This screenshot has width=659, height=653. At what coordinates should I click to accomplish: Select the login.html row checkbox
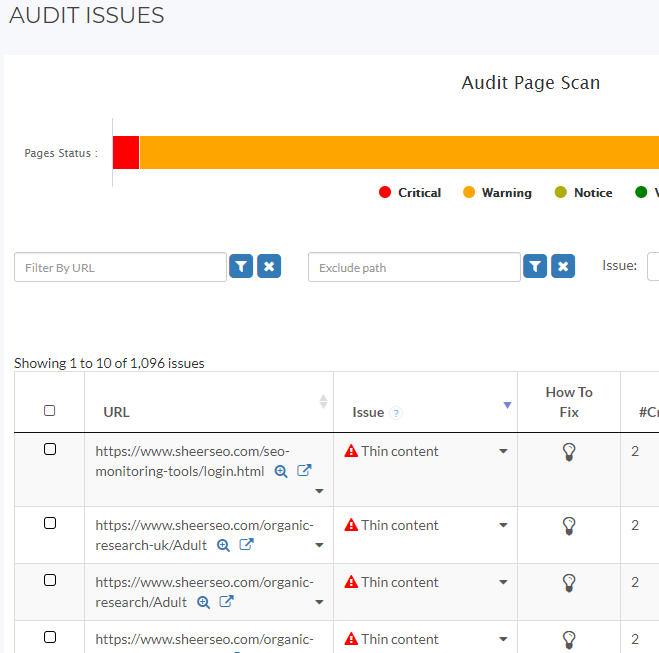click(x=50, y=449)
